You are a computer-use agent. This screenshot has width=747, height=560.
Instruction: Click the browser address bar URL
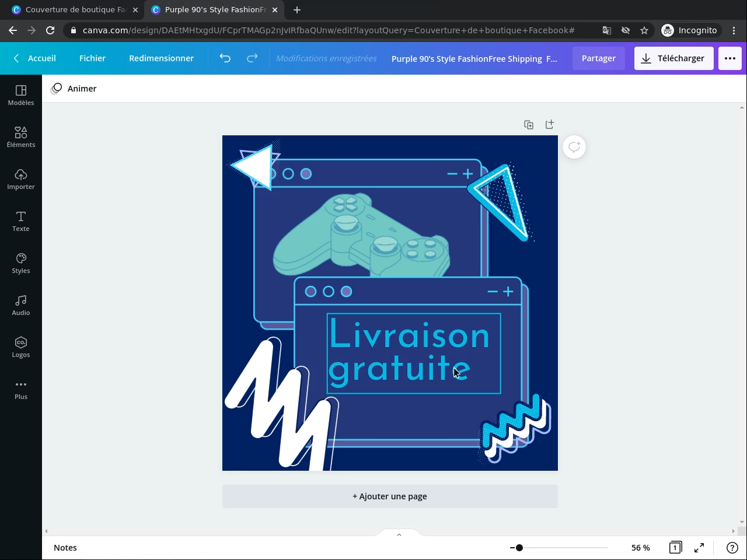click(x=329, y=30)
